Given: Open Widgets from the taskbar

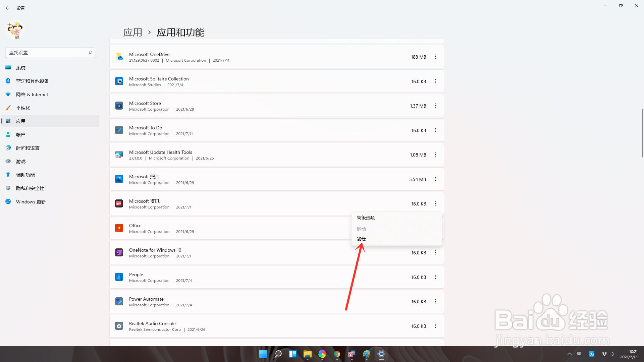Looking at the screenshot, I should [292, 354].
